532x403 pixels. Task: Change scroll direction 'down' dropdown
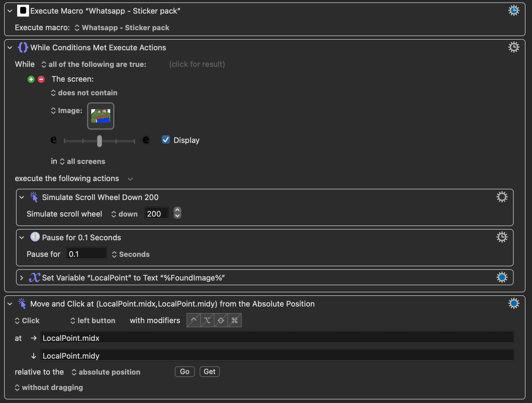(125, 214)
